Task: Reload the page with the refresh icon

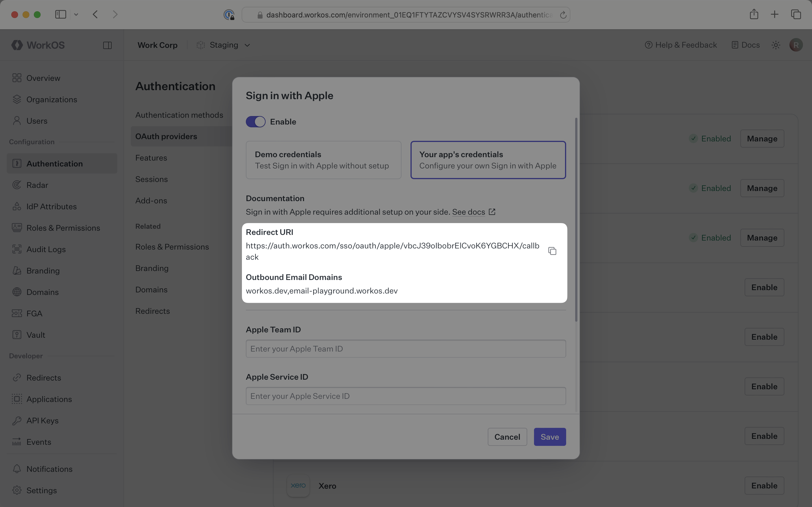Action: pos(563,15)
